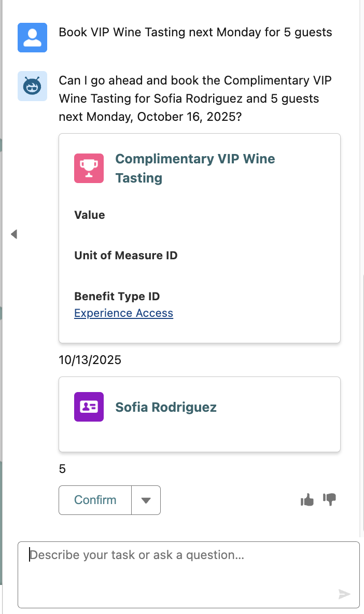Open the Sofia Rodriguez record name
Viewport: 364px width, 614px height.
(166, 407)
